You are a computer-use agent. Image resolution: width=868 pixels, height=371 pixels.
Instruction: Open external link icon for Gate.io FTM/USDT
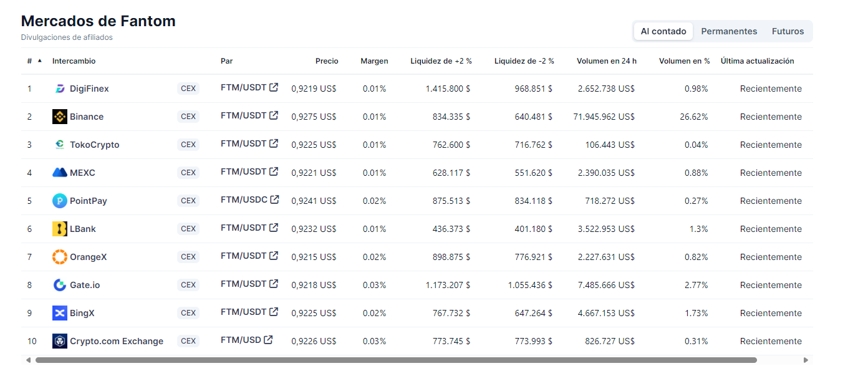274,284
